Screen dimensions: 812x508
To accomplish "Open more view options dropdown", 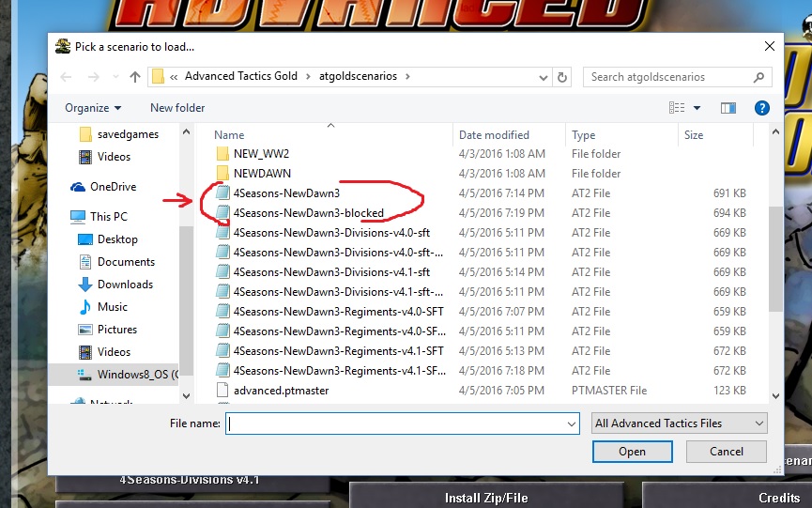I will (x=697, y=108).
